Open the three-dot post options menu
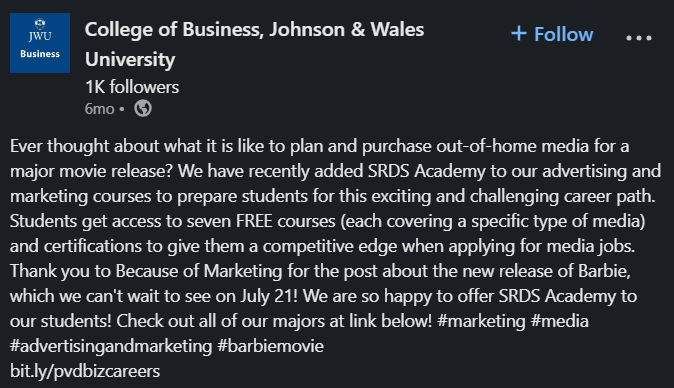Viewport: 674px width, 388px height. click(639, 38)
